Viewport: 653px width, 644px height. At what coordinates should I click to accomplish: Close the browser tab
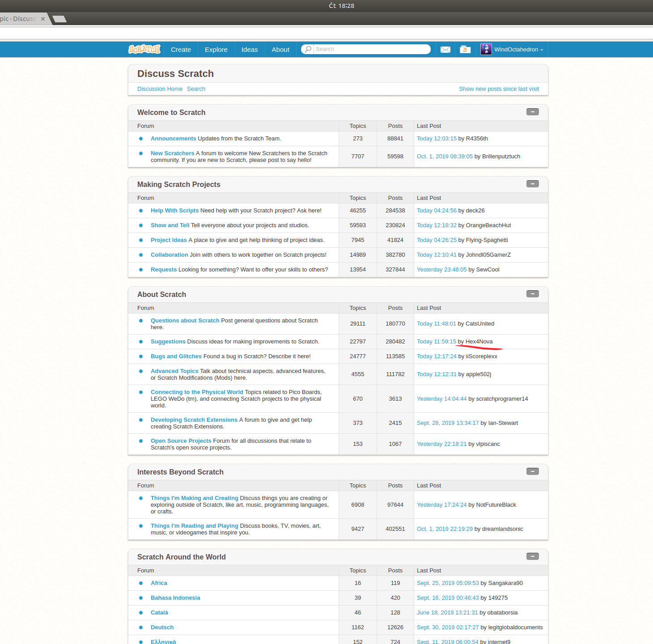coord(43,19)
